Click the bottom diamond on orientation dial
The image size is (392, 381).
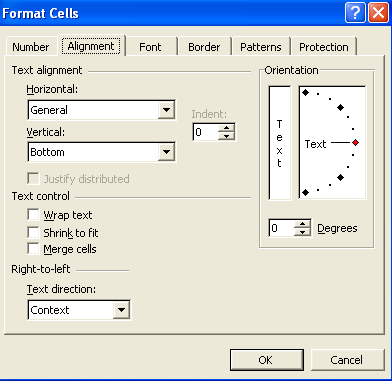click(305, 192)
